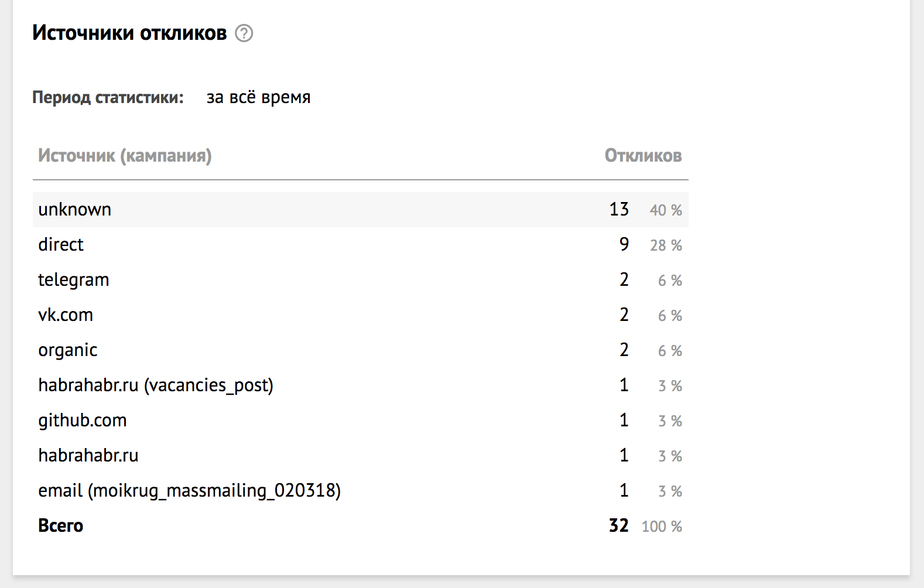Click 'habrahabr.ru (vacancies_post)' source entry

point(156,385)
